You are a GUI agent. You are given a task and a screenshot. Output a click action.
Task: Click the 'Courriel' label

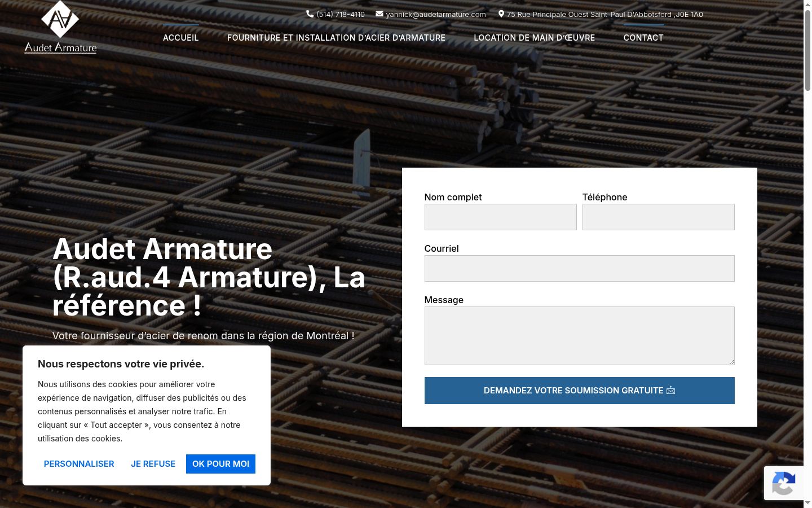click(442, 248)
